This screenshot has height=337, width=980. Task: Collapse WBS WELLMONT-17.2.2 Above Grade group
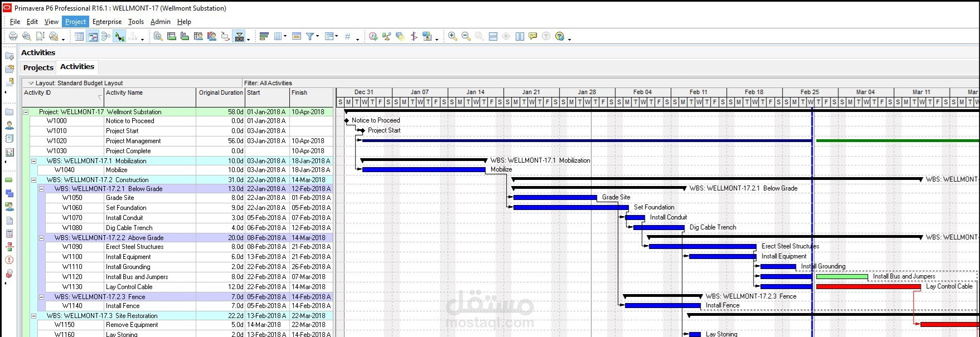click(41, 238)
